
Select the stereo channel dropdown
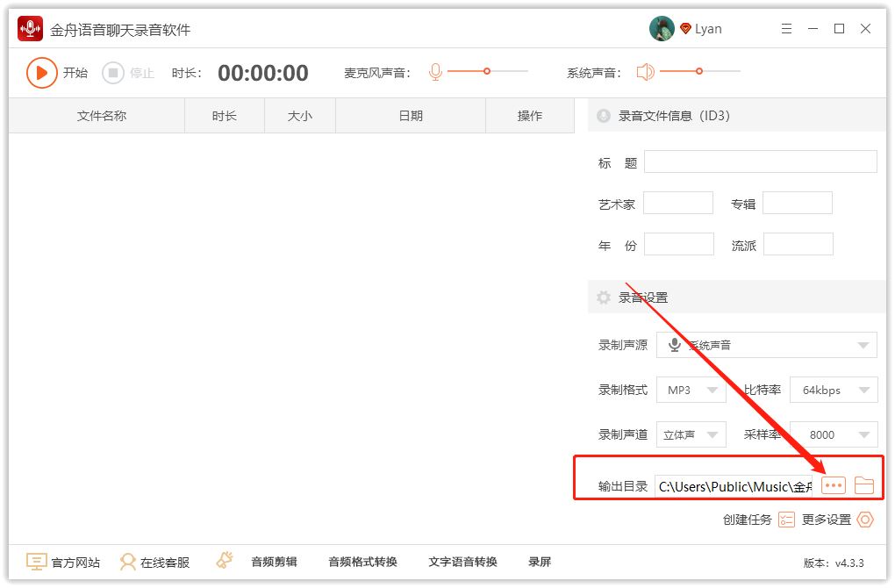(691, 434)
